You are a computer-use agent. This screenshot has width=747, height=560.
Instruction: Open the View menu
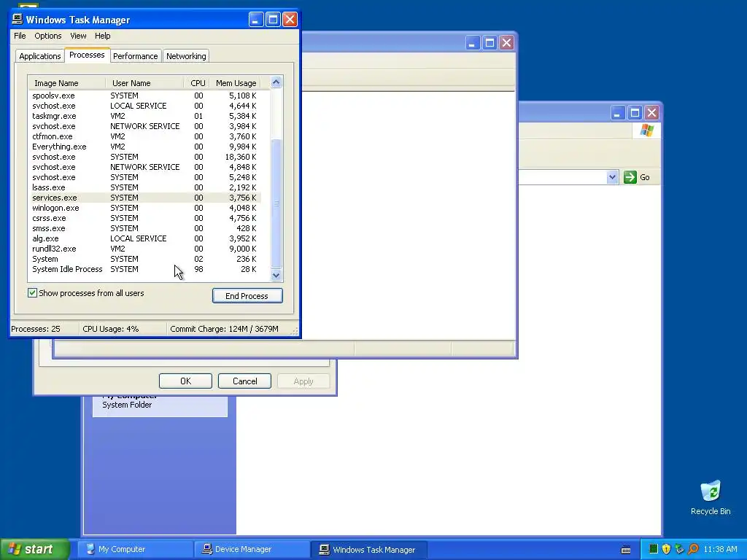click(78, 36)
